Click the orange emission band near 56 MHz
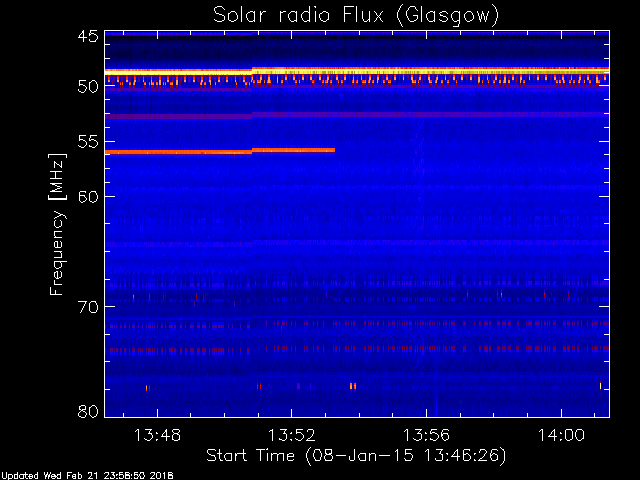This screenshot has width=640, height=480. point(220,151)
